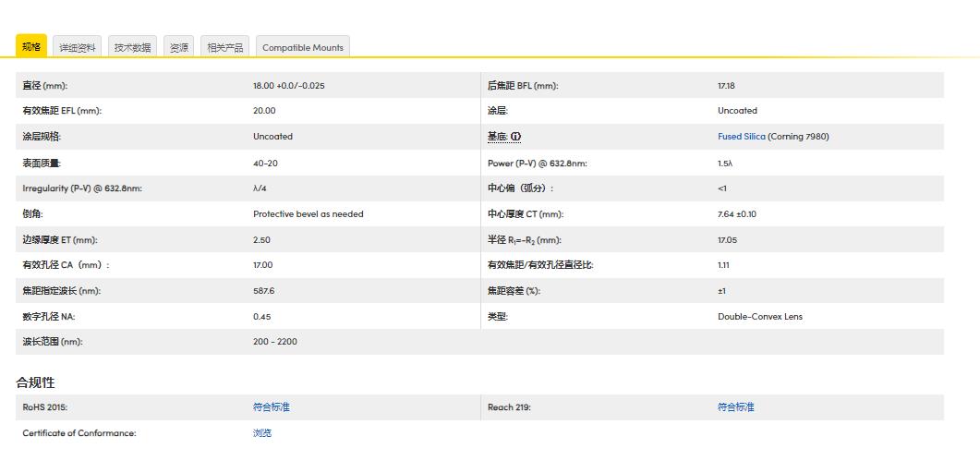980x473 pixels.
Task: Switch to the 规格 tab
Action: (31, 46)
